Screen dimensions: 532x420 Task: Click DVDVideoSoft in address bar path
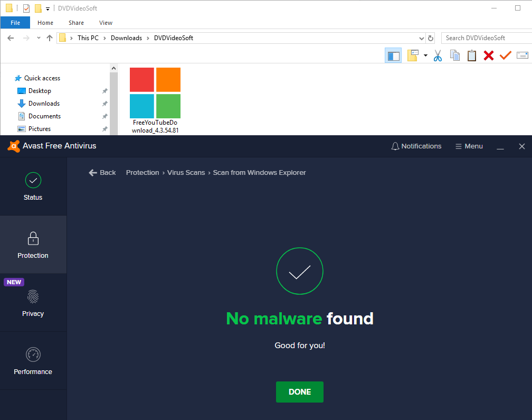coord(173,38)
